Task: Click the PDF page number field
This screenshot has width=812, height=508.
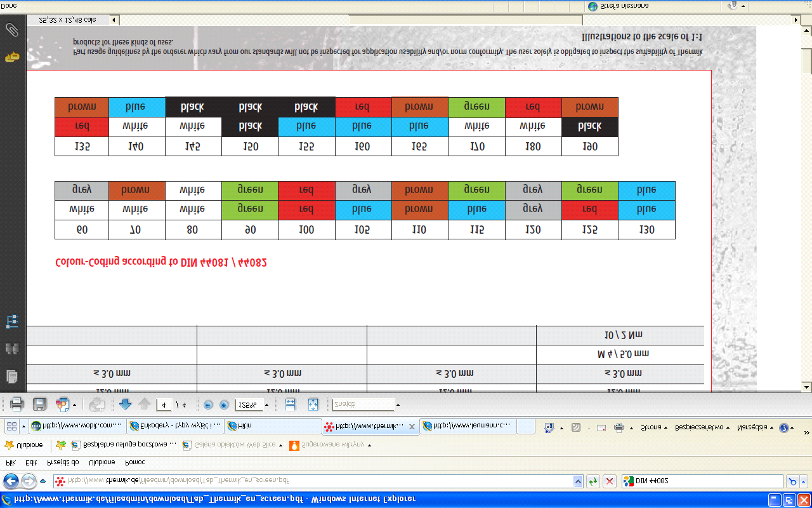Action: point(164,404)
